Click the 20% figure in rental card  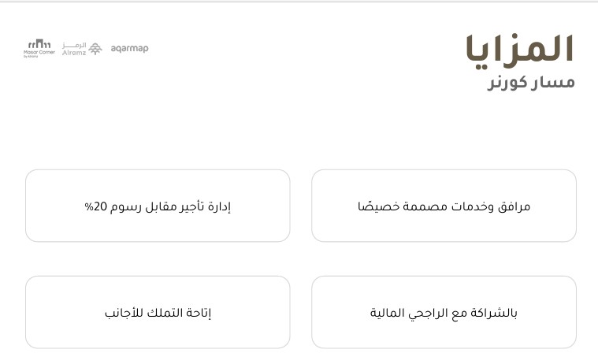tap(95, 206)
